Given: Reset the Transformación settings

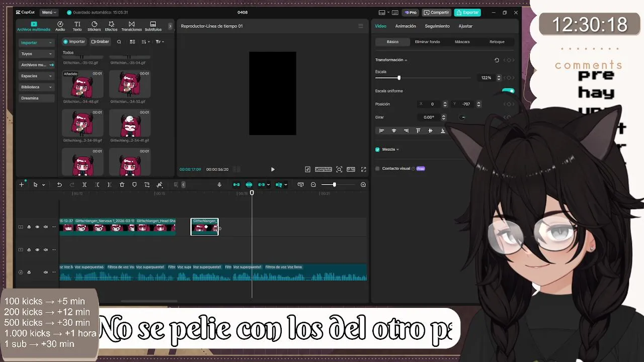Looking at the screenshot, I should pos(497,60).
